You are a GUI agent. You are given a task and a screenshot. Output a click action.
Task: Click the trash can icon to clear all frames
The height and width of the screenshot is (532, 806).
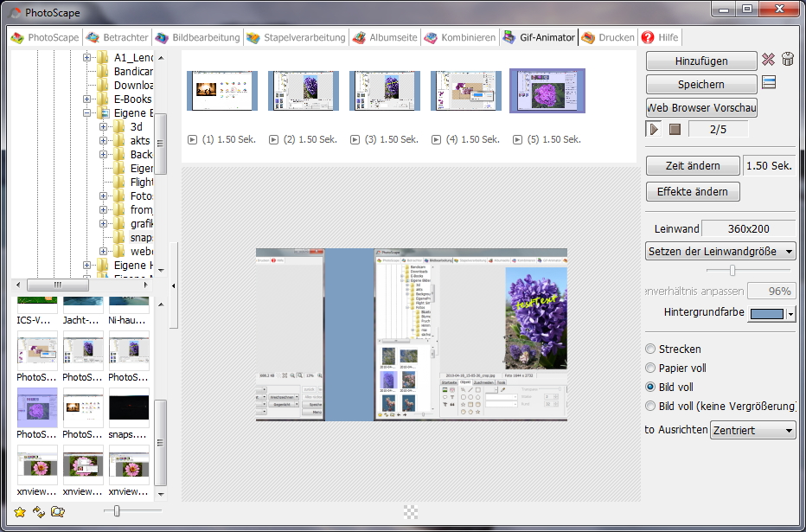(x=787, y=61)
